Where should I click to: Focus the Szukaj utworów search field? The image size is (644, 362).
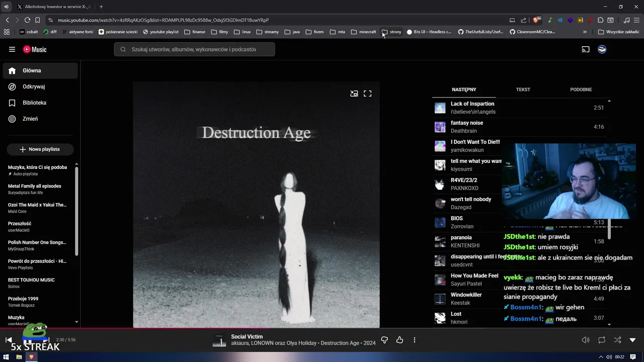194,49
